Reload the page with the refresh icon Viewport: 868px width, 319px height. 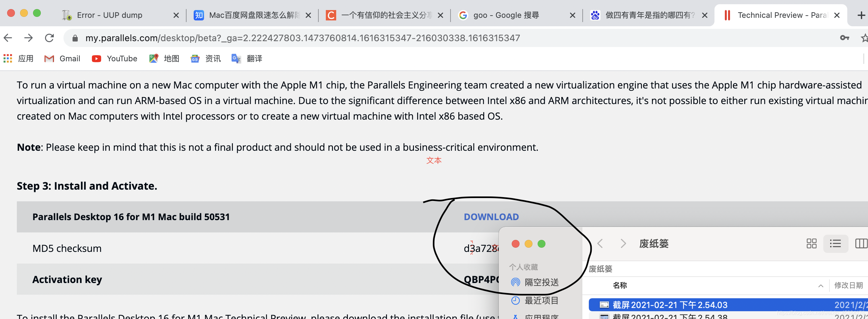tap(50, 38)
